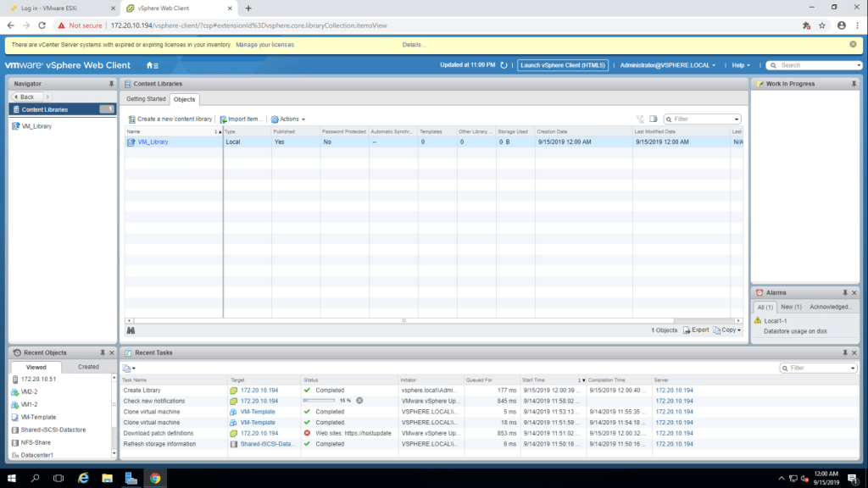Toggle the Recent Objects panel pin
Screen dimensions: 868x488
[x=101, y=352]
